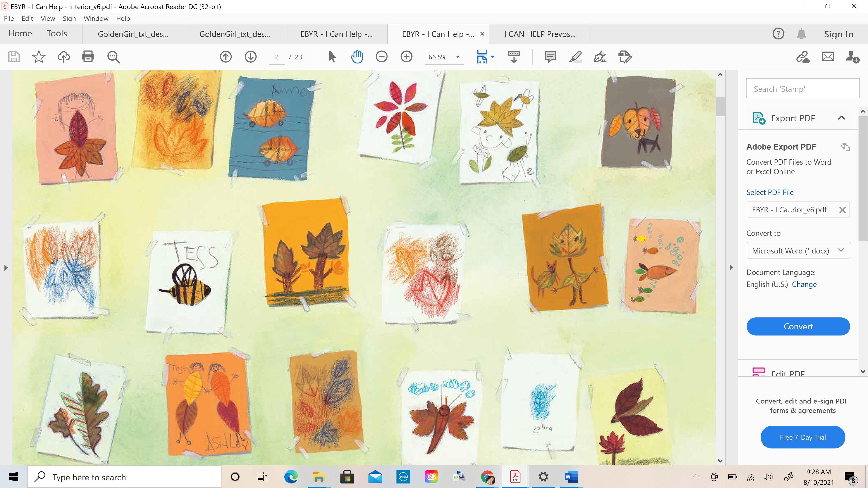Hide the right tools pane arrow

pos(731,268)
